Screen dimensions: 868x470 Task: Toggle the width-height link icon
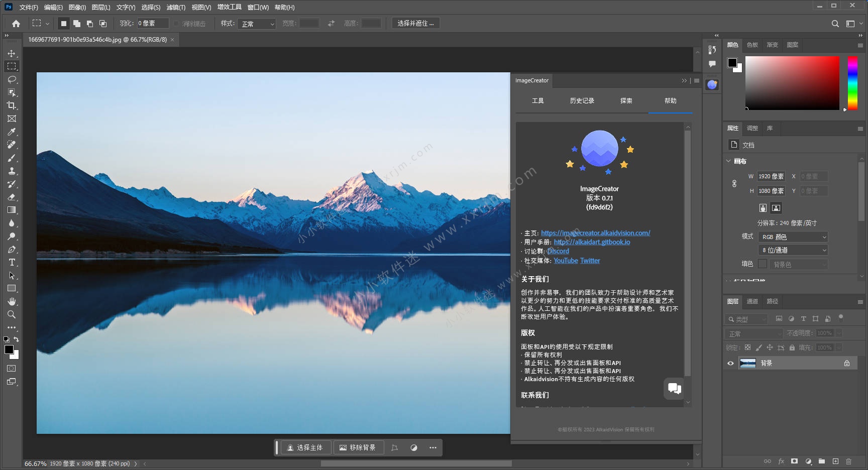(734, 184)
